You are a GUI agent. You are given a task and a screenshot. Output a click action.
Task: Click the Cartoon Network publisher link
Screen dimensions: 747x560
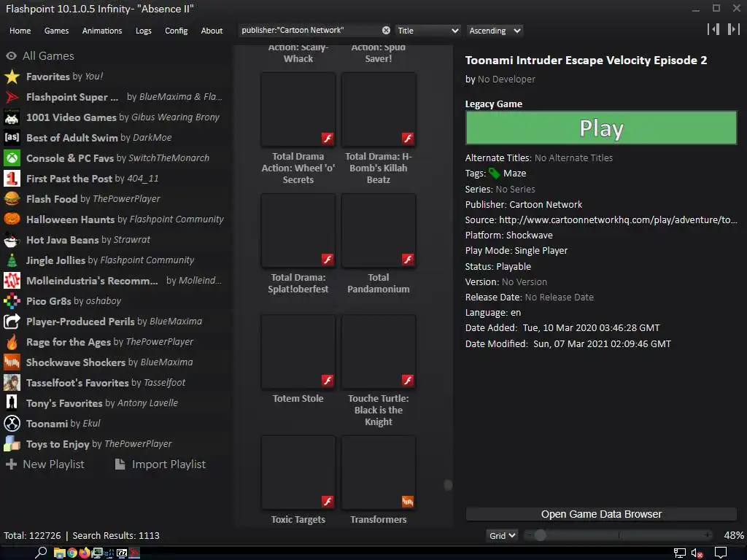tap(546, 205)
